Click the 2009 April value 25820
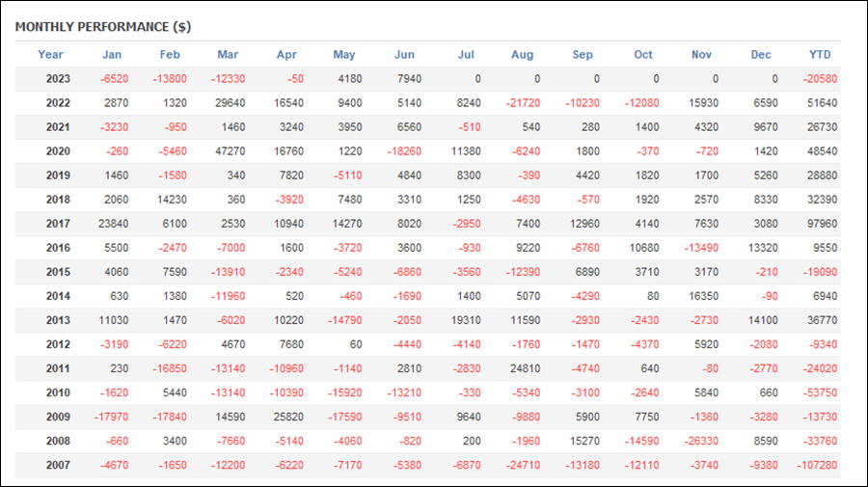The width and height of the screenshot is (868, 487). 288,417
